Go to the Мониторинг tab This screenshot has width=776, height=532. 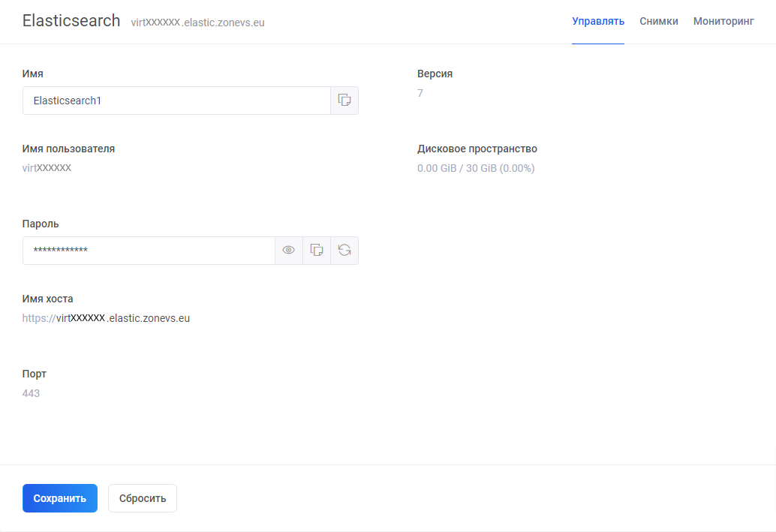(723, 21)
